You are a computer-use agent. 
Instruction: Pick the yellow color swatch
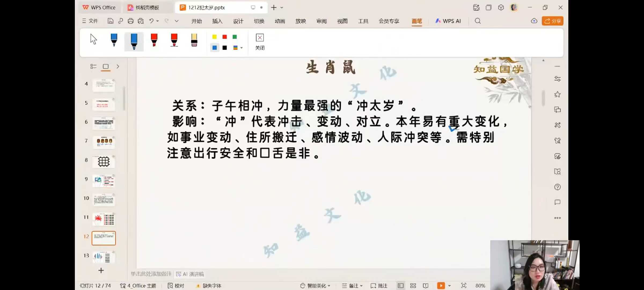point(214,37)
